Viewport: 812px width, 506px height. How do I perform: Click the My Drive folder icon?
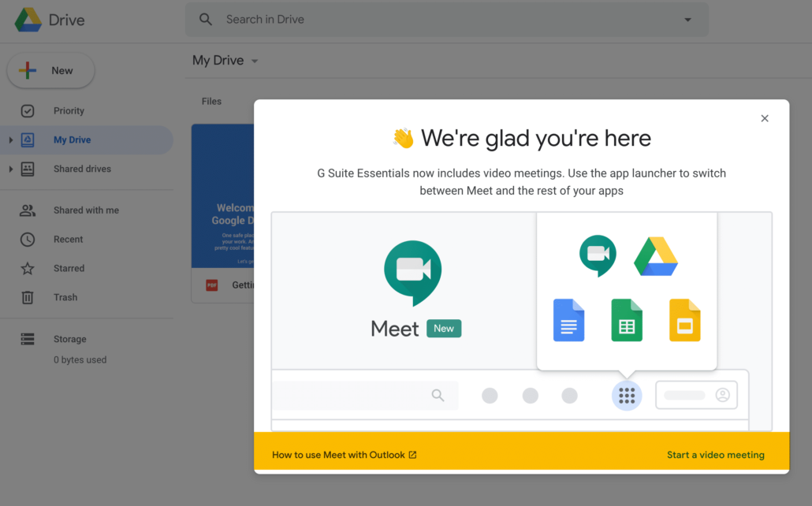tap(28, 140)
